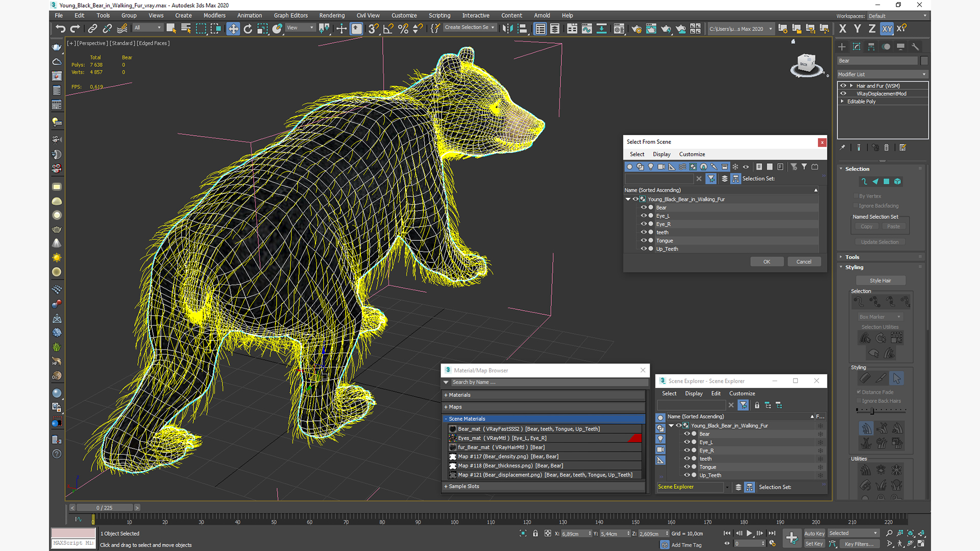Screen dimensions: 980x551
Task: Activate Bind to Space Warp tool
Action: coord(122,29)
